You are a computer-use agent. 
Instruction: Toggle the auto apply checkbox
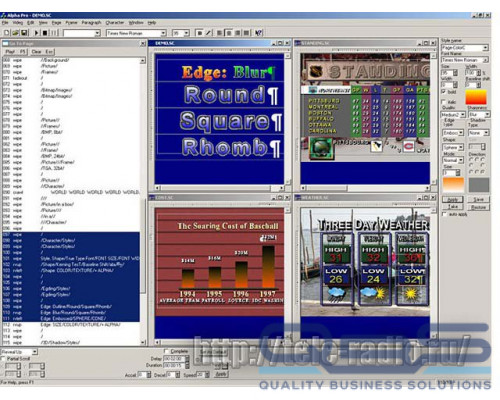coord(444,214)
